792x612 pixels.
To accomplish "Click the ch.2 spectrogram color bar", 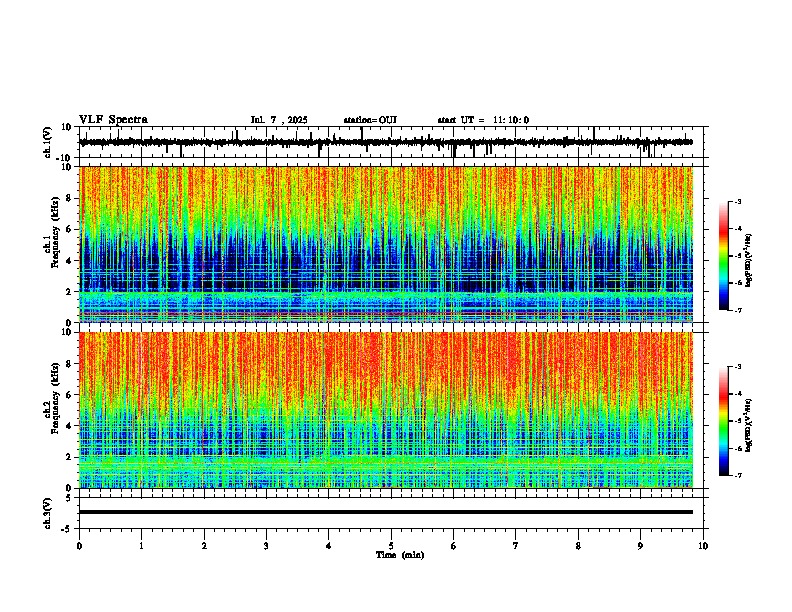I will click(724, 421).
